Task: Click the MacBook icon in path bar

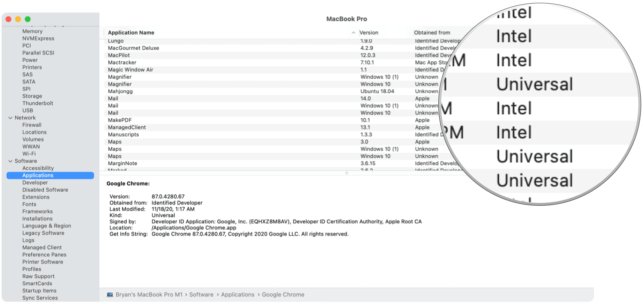Action: tap(110, 295)
